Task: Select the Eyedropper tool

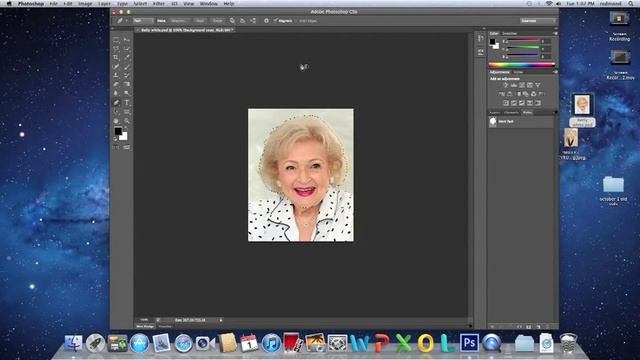Action: 127,58
